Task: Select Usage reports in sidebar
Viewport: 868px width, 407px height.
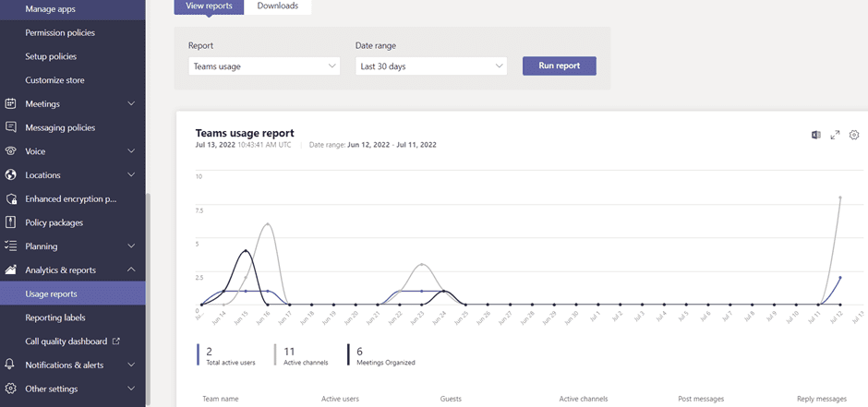Action: coord(73,293)
